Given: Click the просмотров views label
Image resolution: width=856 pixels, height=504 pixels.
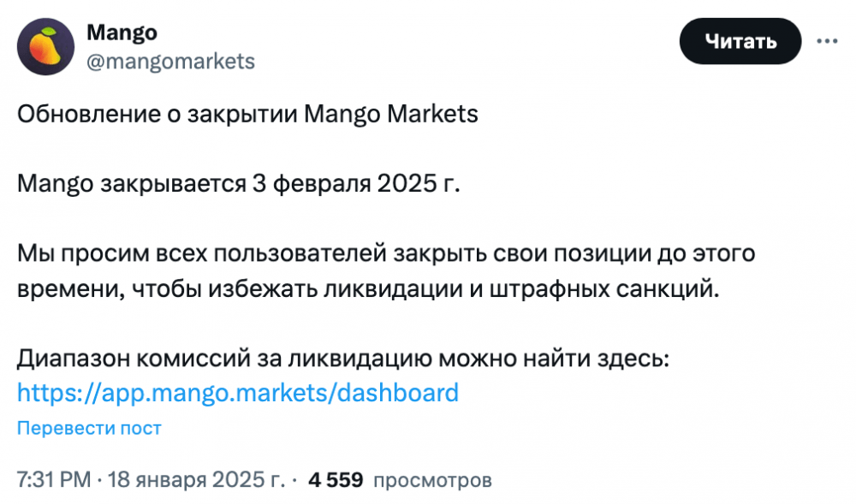Looking at the screenshot, I should 432,481.
